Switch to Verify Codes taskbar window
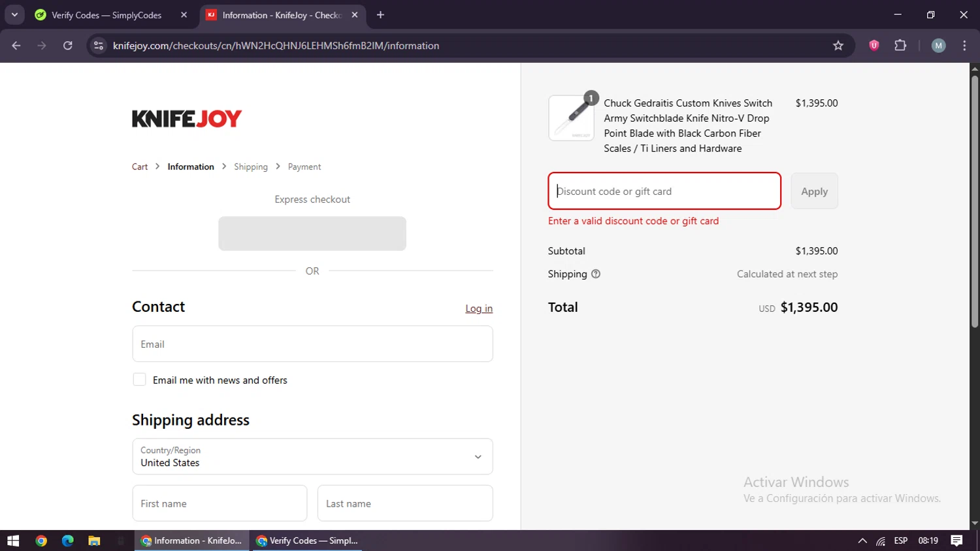Screen dimensions: 980x551 (x=308, y=541)
